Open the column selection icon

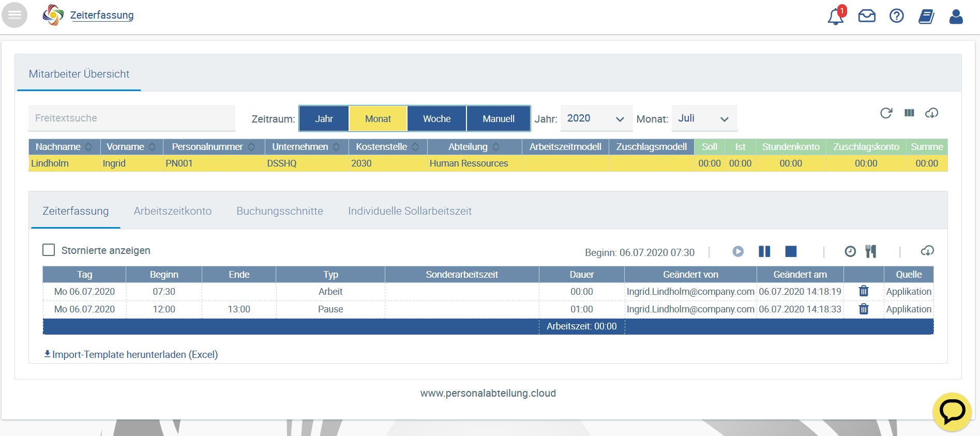(x=909, y=113)
